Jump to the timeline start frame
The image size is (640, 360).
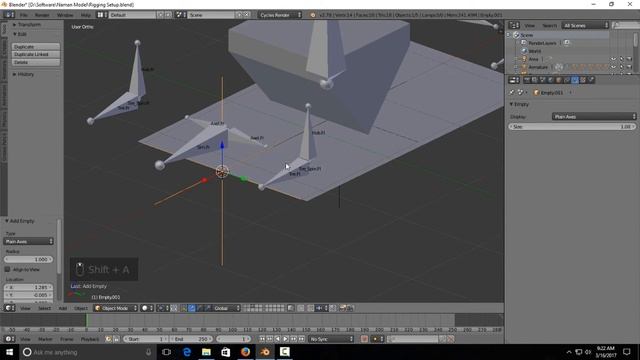point(262,339)
